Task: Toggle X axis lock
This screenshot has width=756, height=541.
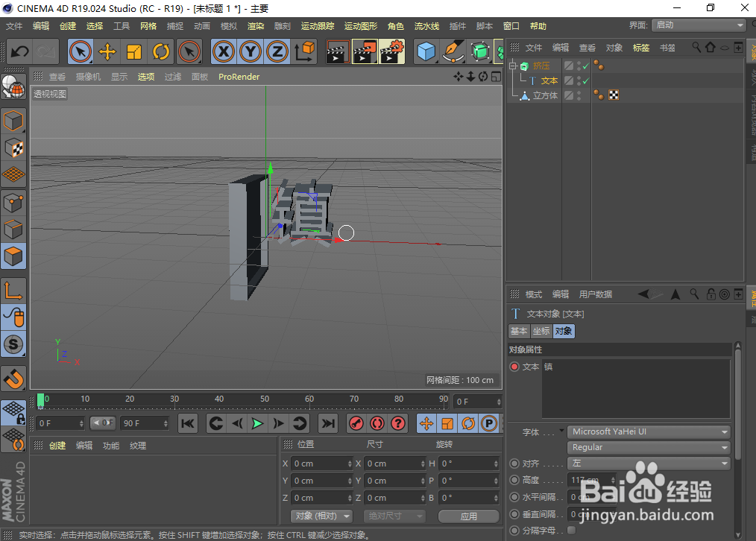Action: (x=224, y=51)
